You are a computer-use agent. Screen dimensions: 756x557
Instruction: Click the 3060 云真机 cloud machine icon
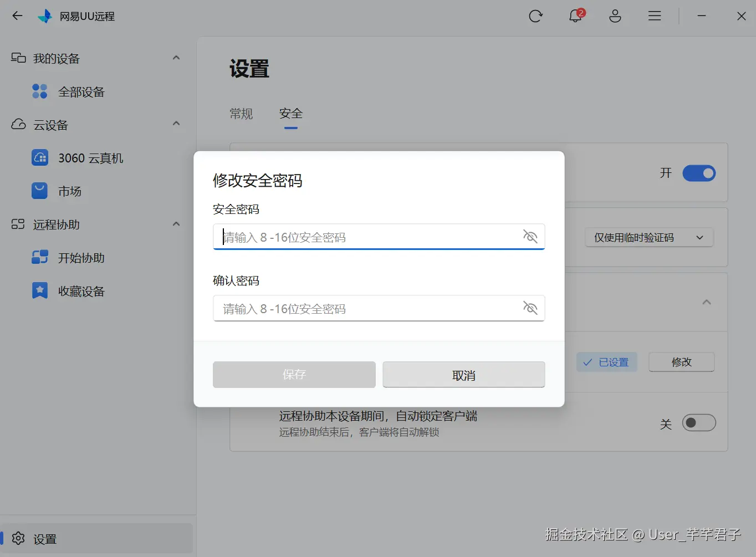coord(40,158)
